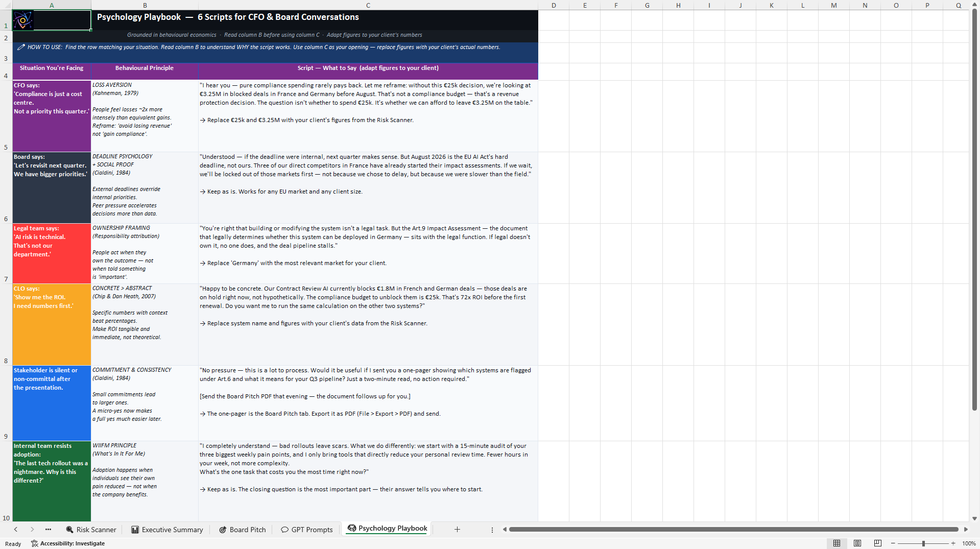This screenshot has height=549, width=980.
Task: Switch to Page Layout view icon
Action: pyautogui.click(x=857, y=543)
